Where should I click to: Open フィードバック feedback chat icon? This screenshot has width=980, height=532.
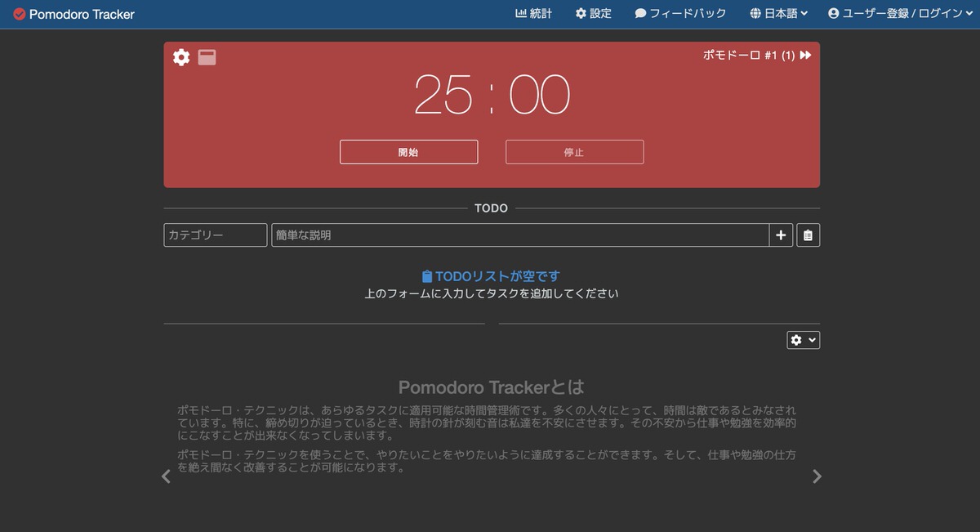coord(679,13)
